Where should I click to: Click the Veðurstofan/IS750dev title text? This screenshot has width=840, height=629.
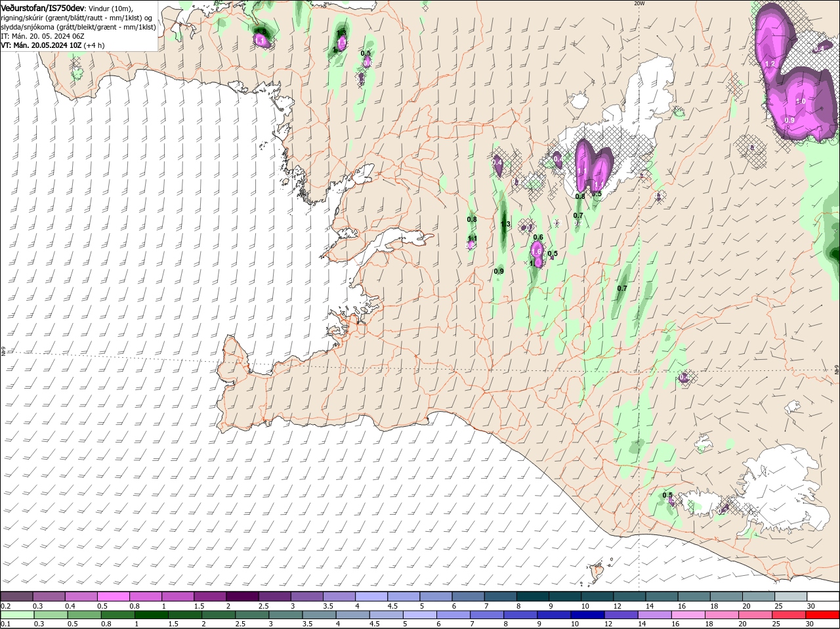point(43,7)
